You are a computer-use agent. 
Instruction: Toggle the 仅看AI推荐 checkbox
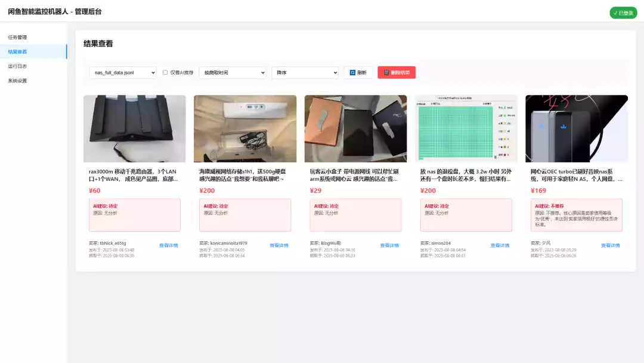point(165,73)
